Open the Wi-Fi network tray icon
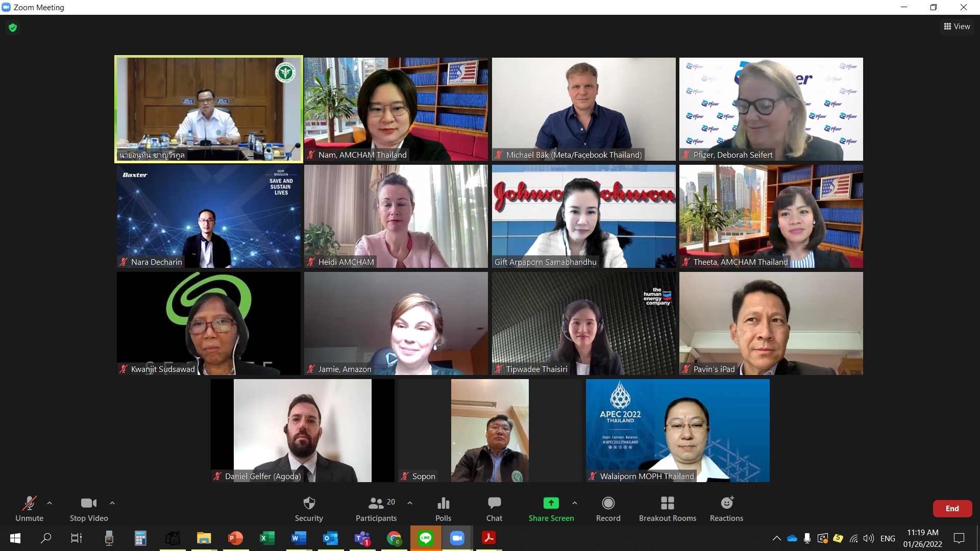The width and height of the screenshot is (980, 551). (853, 538)
